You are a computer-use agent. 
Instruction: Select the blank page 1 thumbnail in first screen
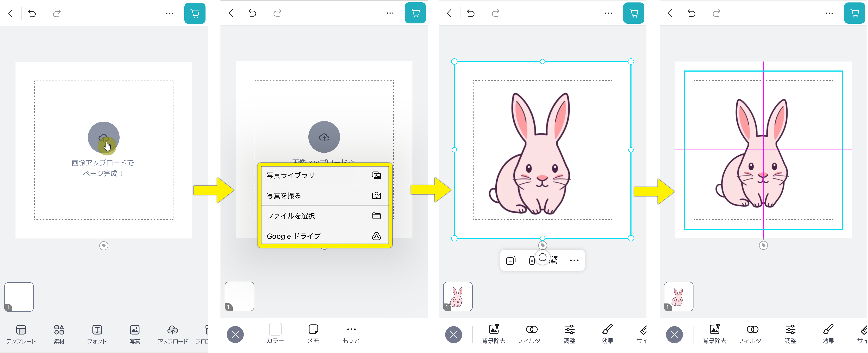click(19, 297)
